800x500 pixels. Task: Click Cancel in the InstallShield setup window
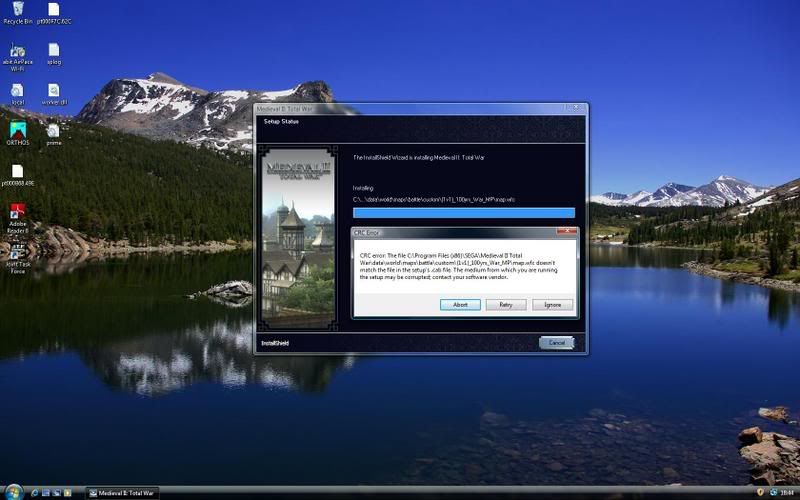pos(557,343)
